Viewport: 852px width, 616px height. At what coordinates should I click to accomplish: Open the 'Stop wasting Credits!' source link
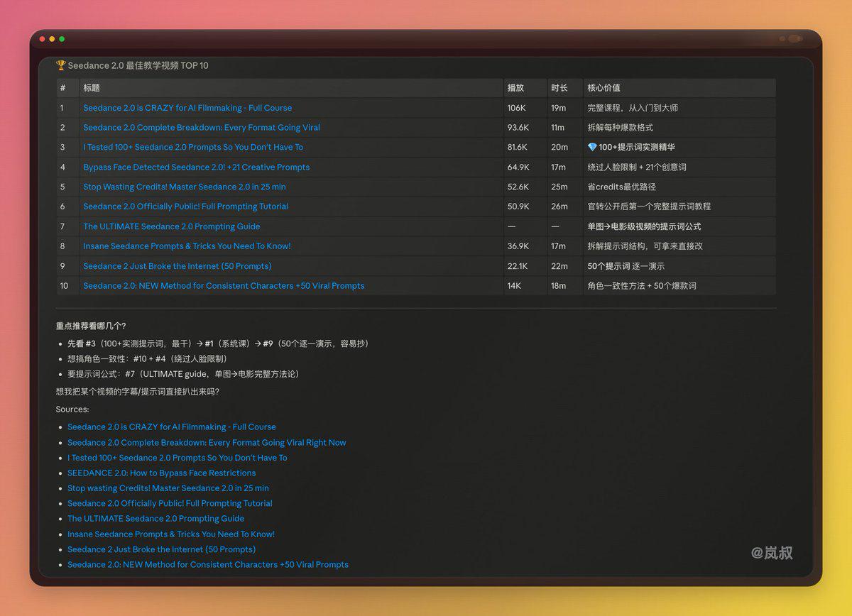click(168, 488)
